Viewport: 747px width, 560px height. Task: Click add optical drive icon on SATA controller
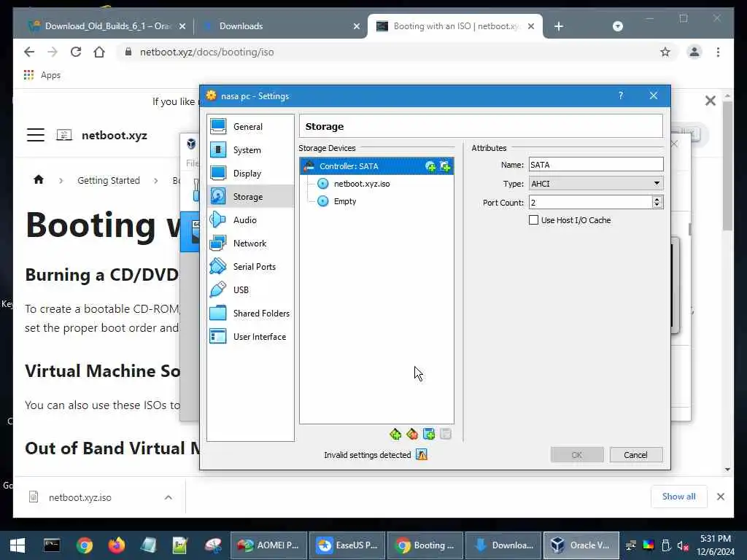point(430,166)
